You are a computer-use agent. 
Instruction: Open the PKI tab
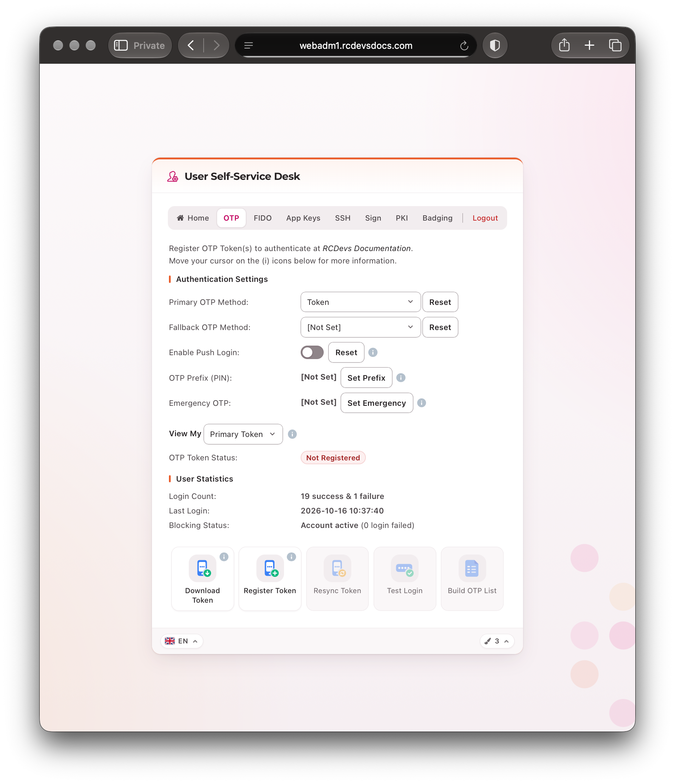click(x=402, y=218)
